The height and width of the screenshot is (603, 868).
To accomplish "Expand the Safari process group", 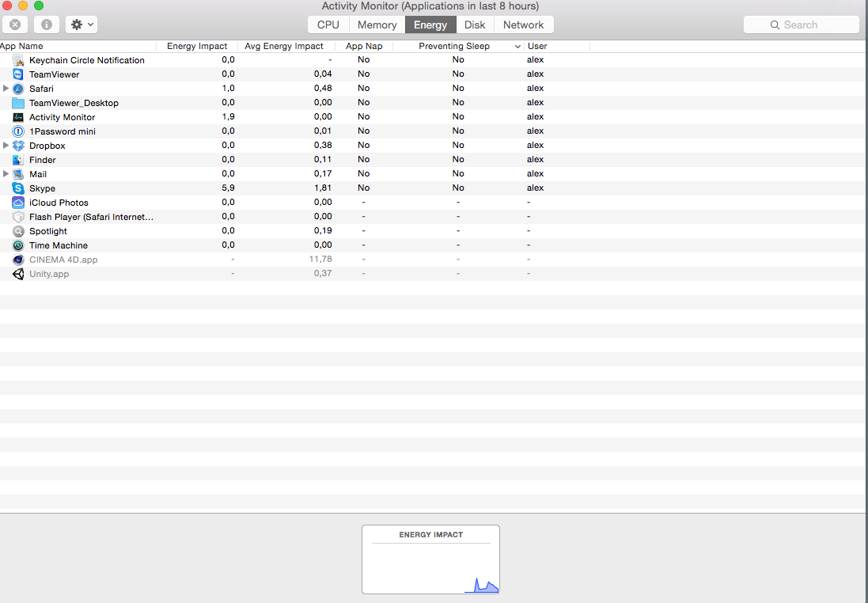I will tap(6, 89).
